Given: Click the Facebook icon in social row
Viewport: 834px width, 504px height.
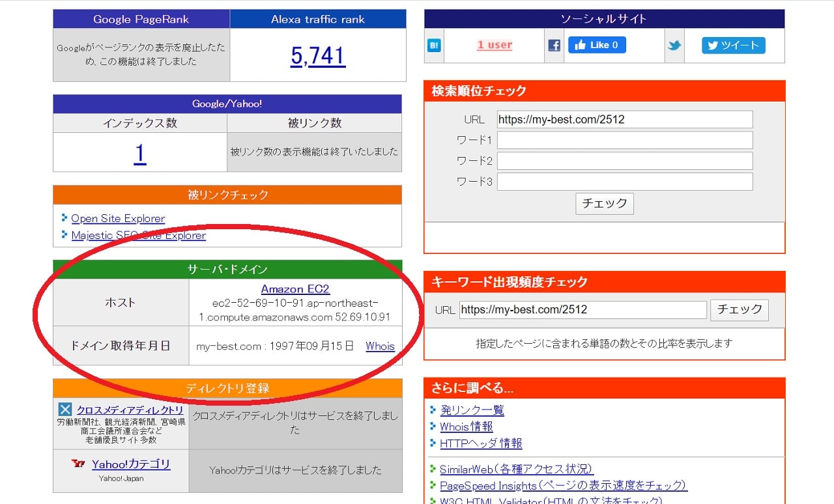Looking at the screenshot, I should coord(554,46).
